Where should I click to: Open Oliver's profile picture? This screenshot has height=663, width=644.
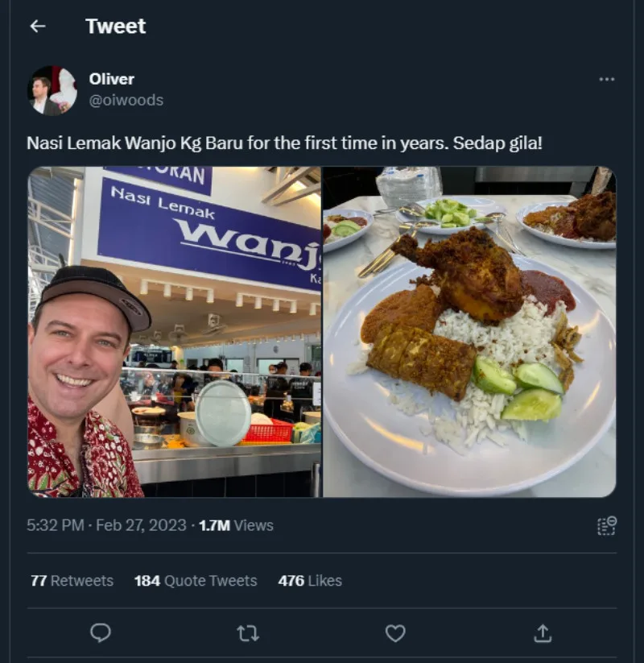tap(52, 89)
